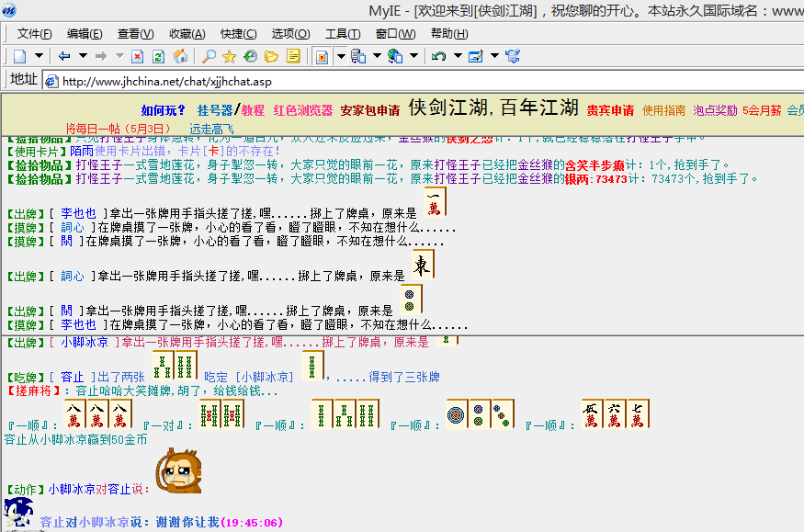Open Search with magnifying glass icon
The height and width of the screenshot is (532, 804).
click(209, 56)
